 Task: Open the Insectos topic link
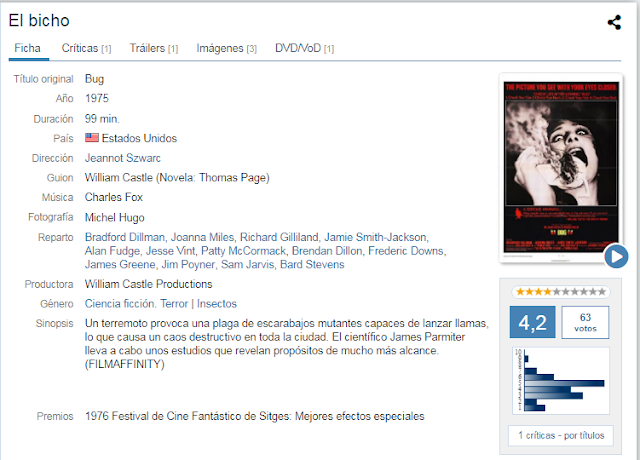tap(217, 304)
